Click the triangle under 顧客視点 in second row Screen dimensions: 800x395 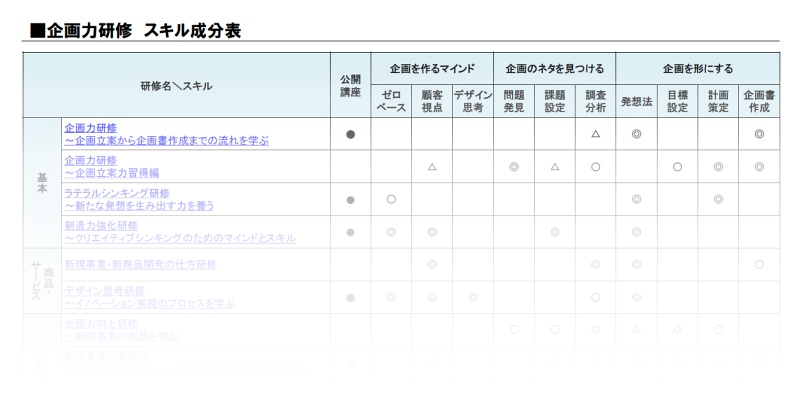[x=432, y=166]
